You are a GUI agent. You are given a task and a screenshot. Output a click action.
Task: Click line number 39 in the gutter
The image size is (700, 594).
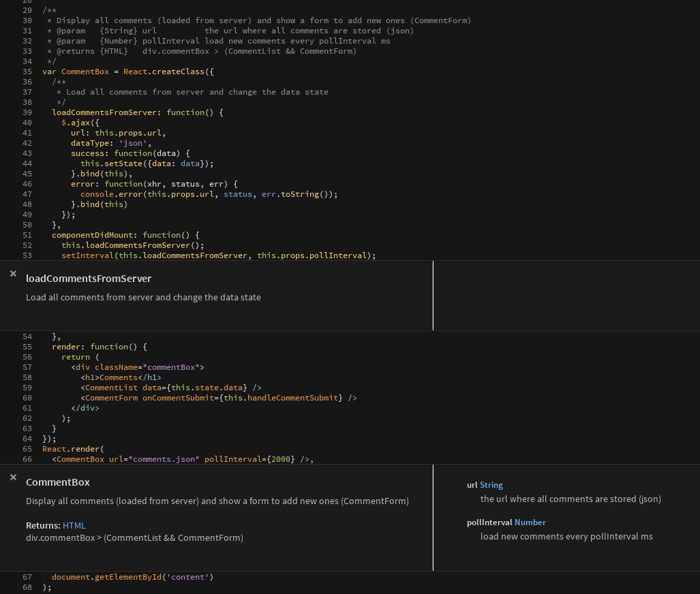(27, 112)
